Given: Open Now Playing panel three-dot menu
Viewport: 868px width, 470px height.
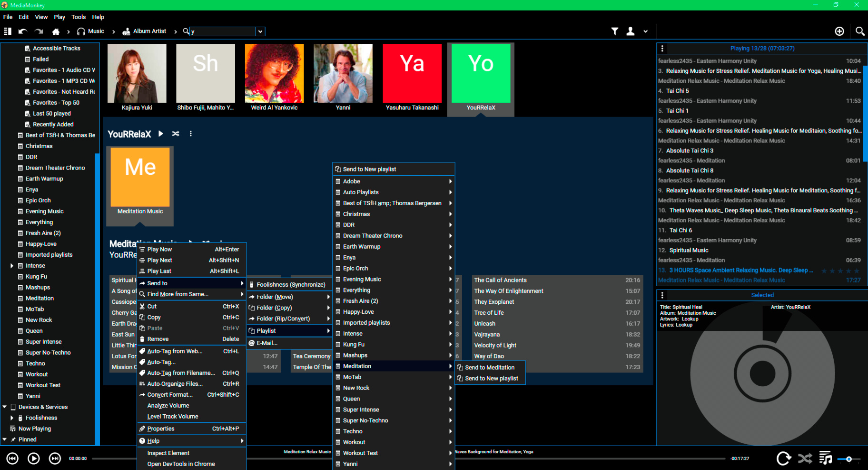Looking at the screenshot, I should tap(662, 49).
